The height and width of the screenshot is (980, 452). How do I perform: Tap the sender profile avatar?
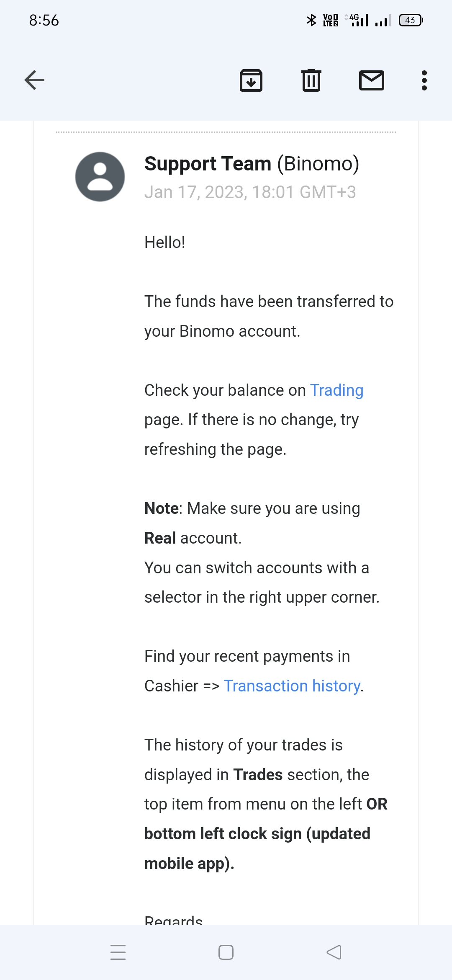point(100,177)
